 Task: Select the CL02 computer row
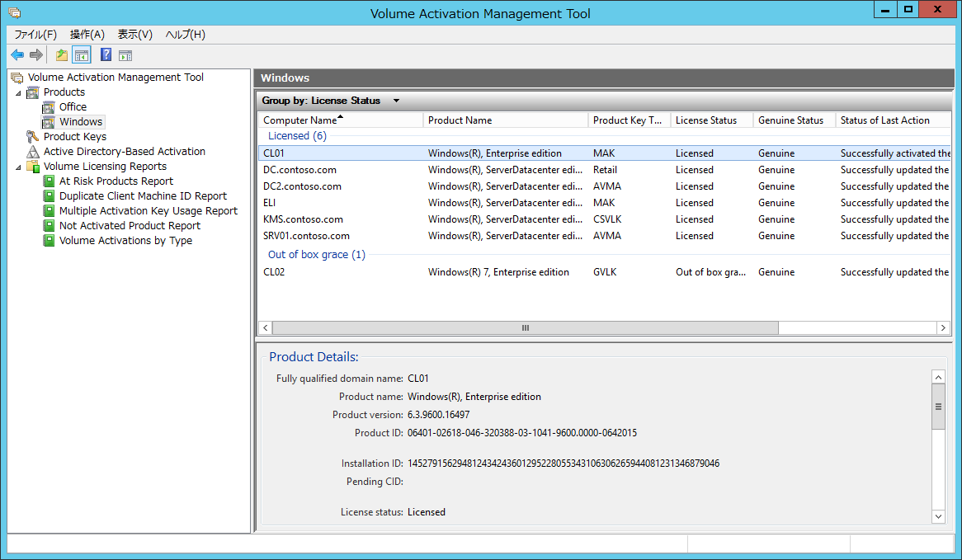[x=604, y=272]
